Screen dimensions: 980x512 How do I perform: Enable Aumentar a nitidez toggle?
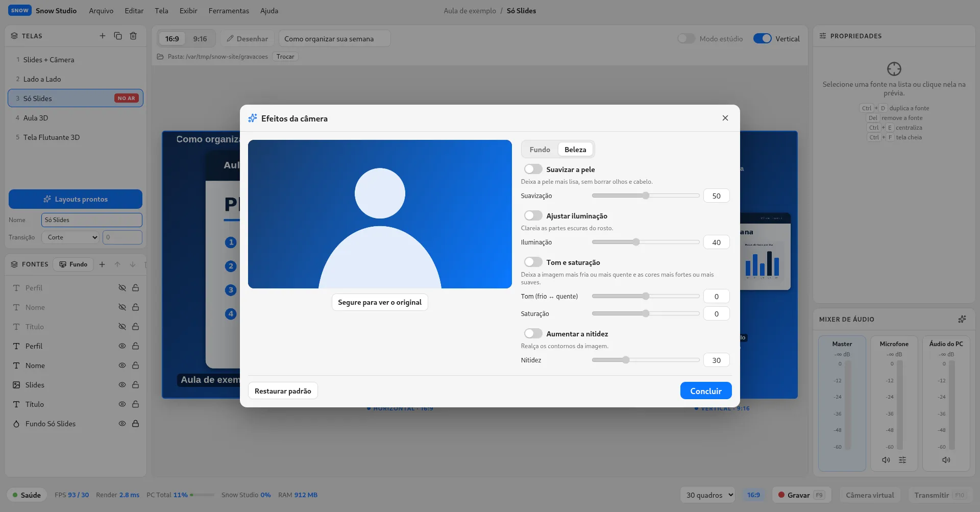533,333
